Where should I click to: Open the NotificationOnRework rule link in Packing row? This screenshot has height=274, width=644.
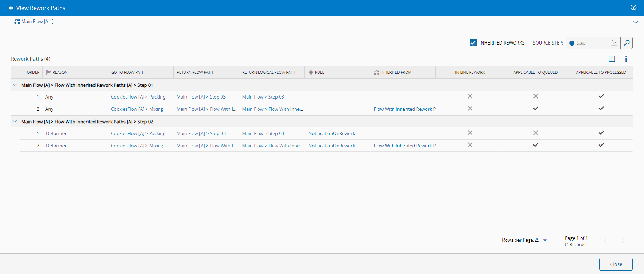[x=332, y=133]
